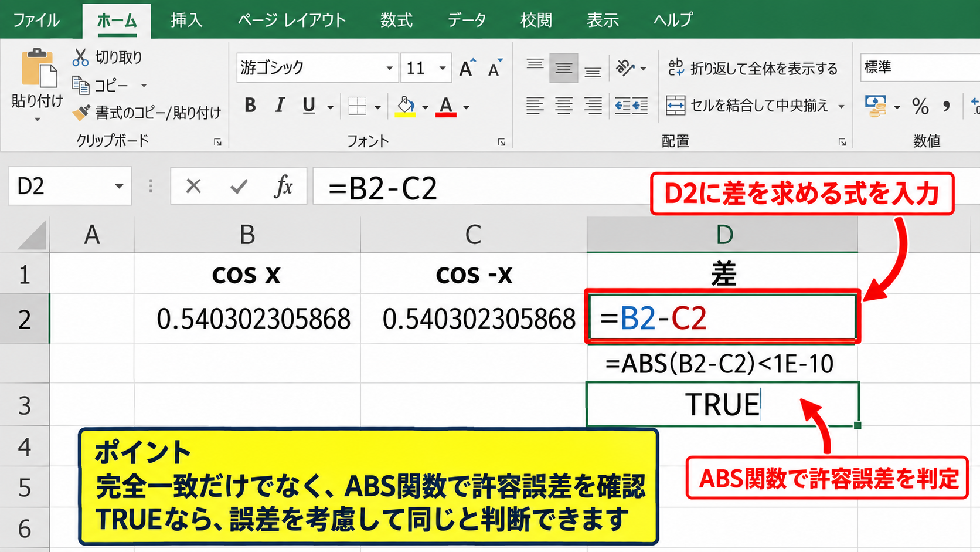Increase font size with large A icon
The image size is (980, 552).
coord(467,68)
